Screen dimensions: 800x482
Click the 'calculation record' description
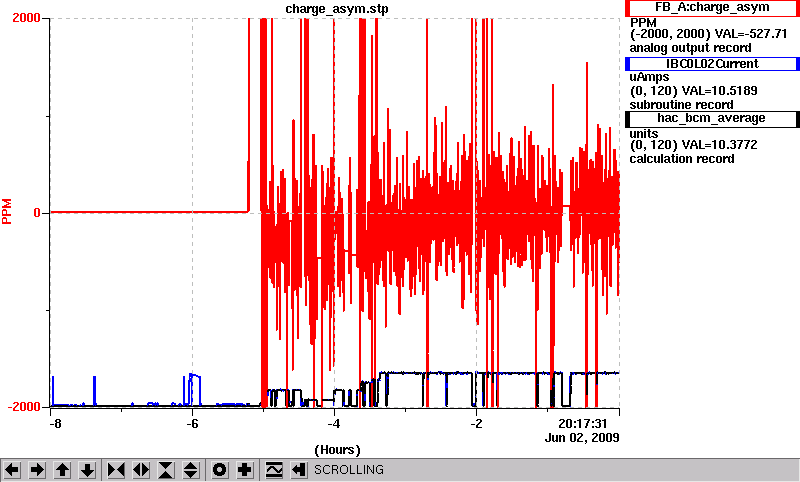coord(682,159)
